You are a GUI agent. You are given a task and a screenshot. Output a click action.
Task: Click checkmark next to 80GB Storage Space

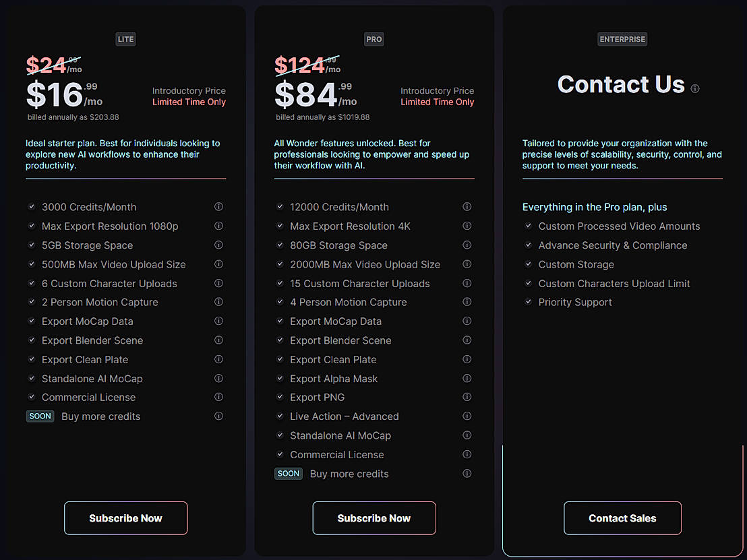point(280,245)
